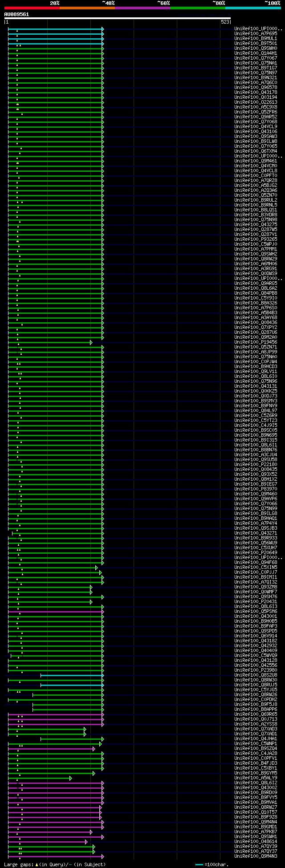
Task: Select hit UniRef100_P23980
Action: (x=256, y=670)
